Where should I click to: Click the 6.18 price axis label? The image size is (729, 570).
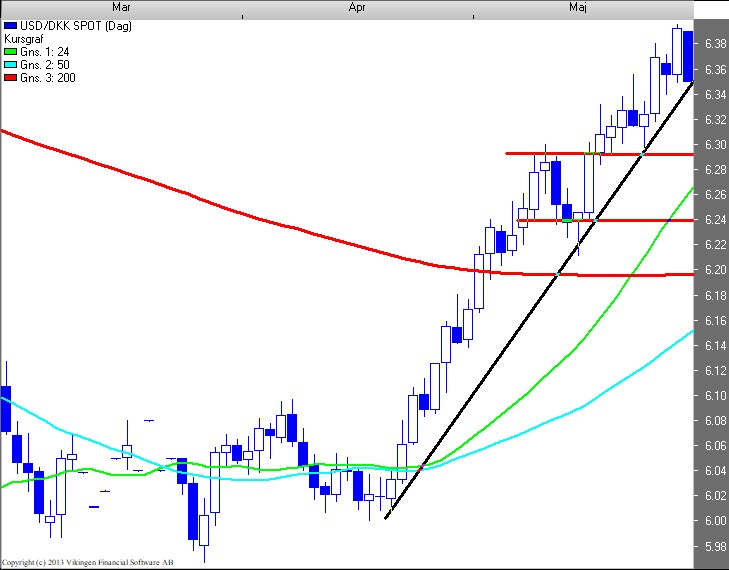point(716,296)
